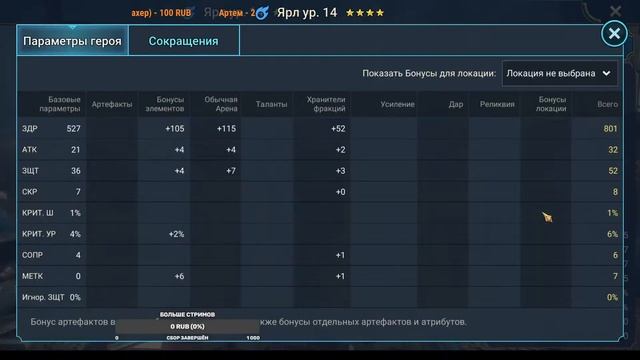Click the four-star hero rating
This screenshot has height=360, width=640.
click(x=365, y=13)
